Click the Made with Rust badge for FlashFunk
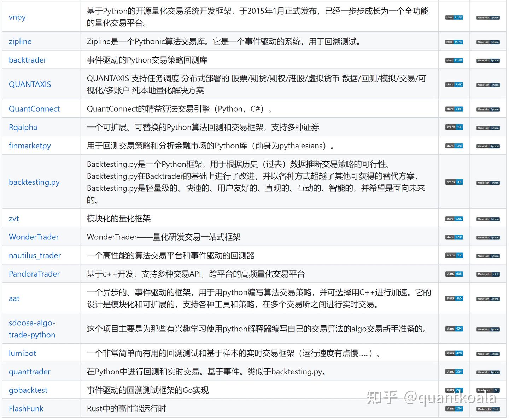509x420 pixels. click(487, 409)
